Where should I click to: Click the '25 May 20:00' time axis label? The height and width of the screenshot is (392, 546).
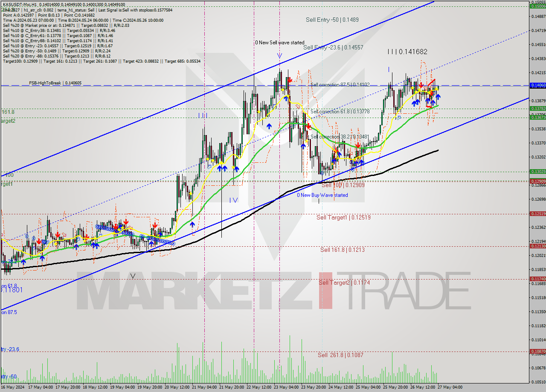(395, 387)
